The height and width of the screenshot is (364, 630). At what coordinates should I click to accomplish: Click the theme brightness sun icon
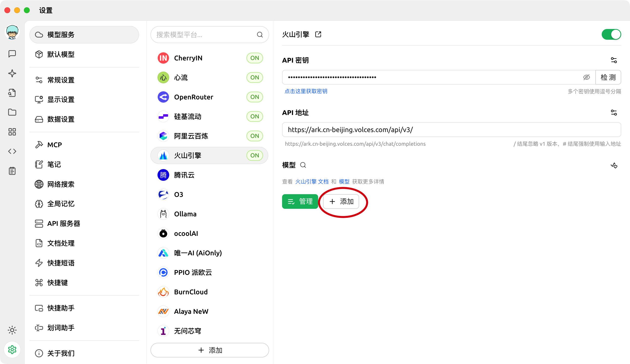click(x=12, y=330)
